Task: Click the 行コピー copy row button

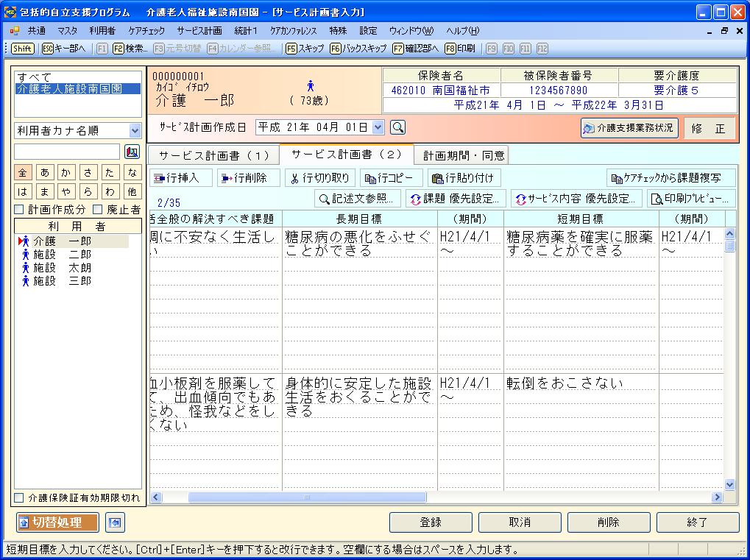Action: pos(392,178)
